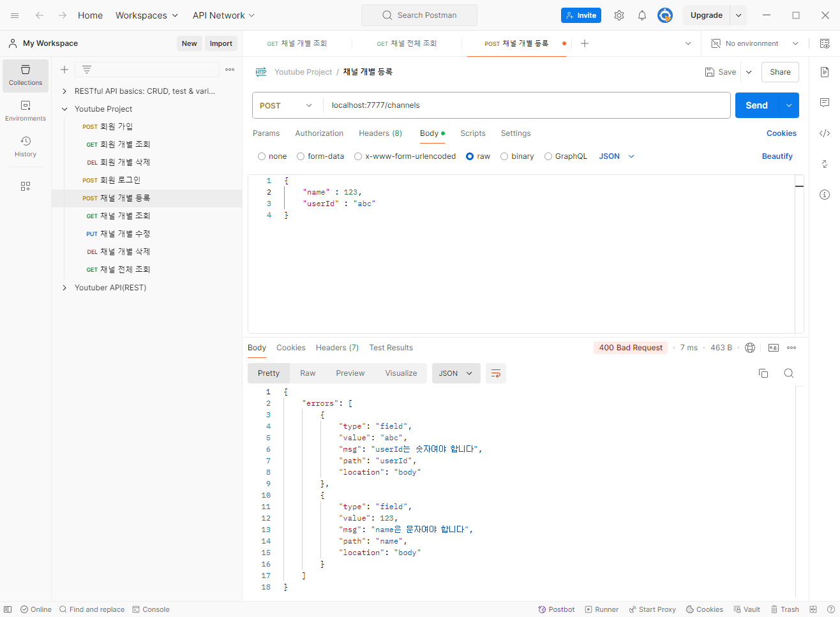The width and height of the screenshot is (840, 617).
Task: Open the help icon in status bar
Action: 830,609
